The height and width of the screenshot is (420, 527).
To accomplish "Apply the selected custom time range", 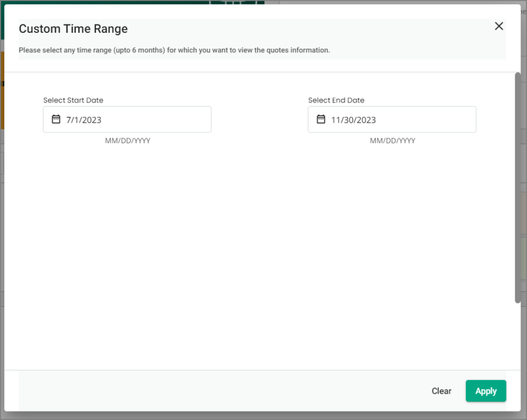I will click(x=485, y=391).
